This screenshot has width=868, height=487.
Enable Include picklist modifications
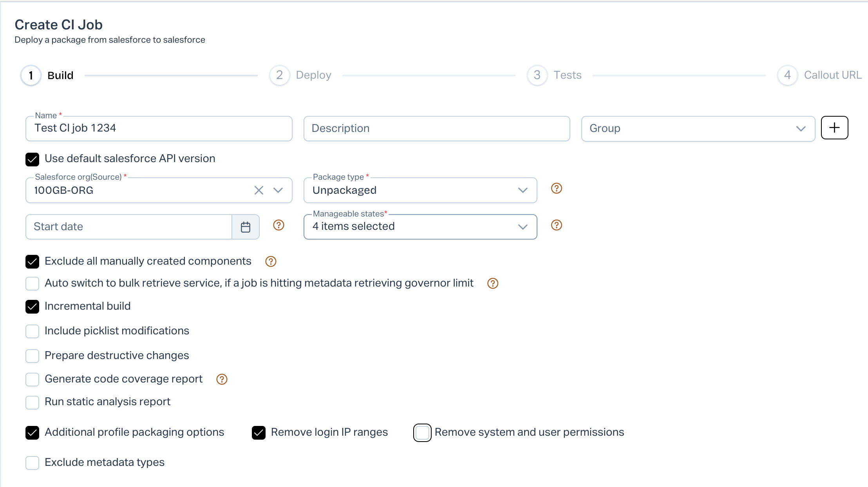click(33, 331)
